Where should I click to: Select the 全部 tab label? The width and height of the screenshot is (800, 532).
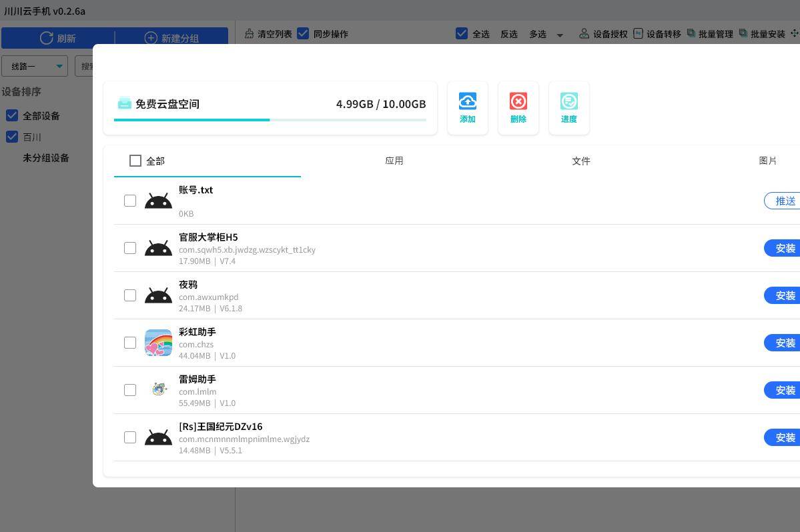pyautogui.click(x=155, y=161)
